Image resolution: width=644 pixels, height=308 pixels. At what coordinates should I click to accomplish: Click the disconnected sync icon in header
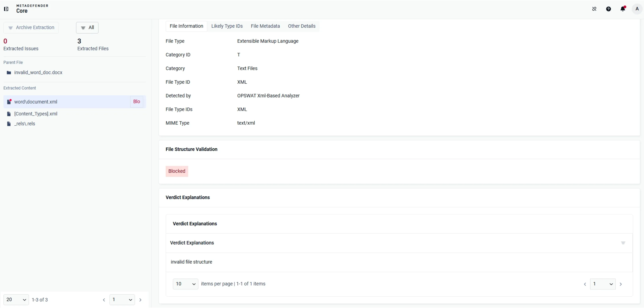[594, 9]
